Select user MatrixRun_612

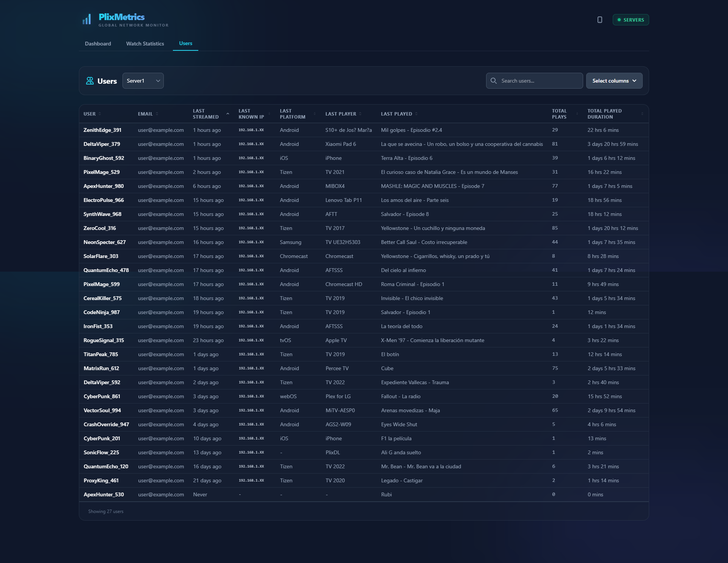(101, 368)
